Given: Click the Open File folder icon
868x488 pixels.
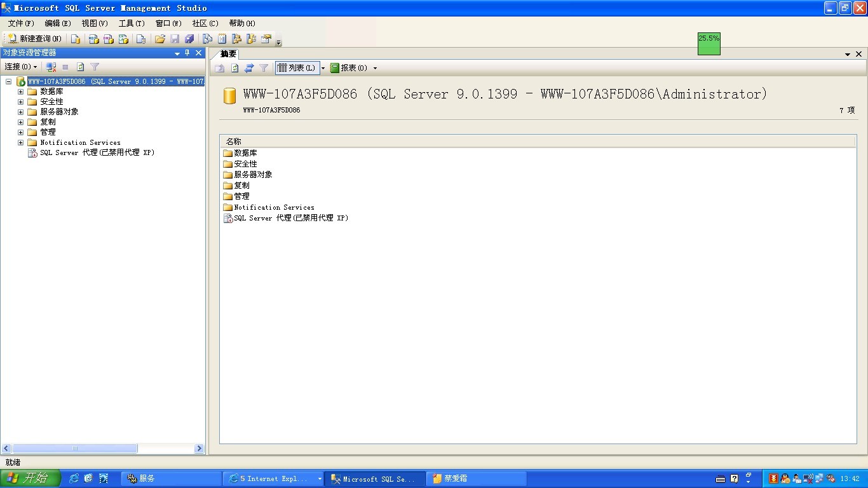Looking at the screenshot, I should tap(160, 39).
